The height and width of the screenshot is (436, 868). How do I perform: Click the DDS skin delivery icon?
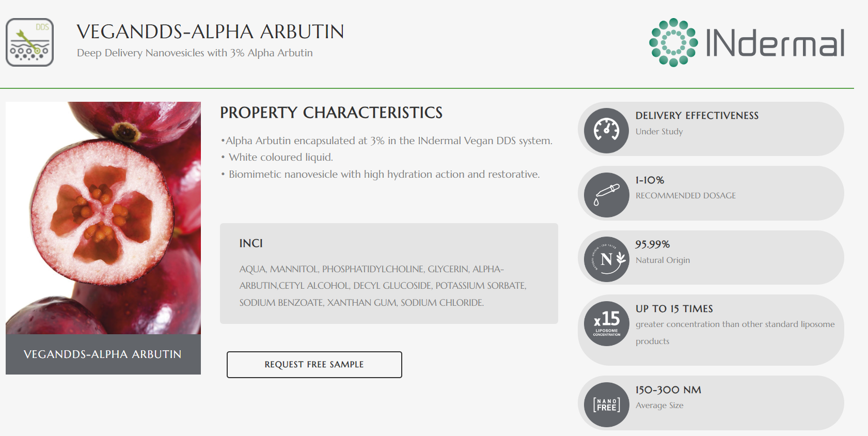coord(30,42)
